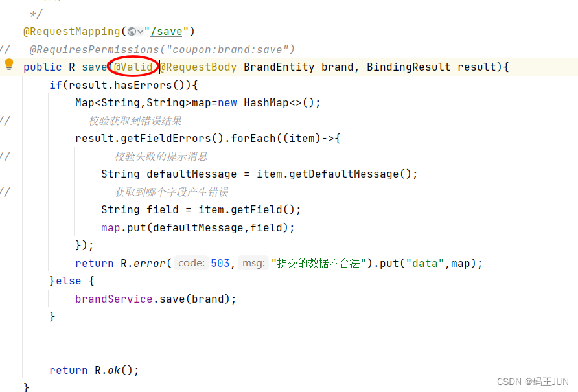Click the globe URL icon in RequestMapping
Screen dimensions: 578x392
132,32
